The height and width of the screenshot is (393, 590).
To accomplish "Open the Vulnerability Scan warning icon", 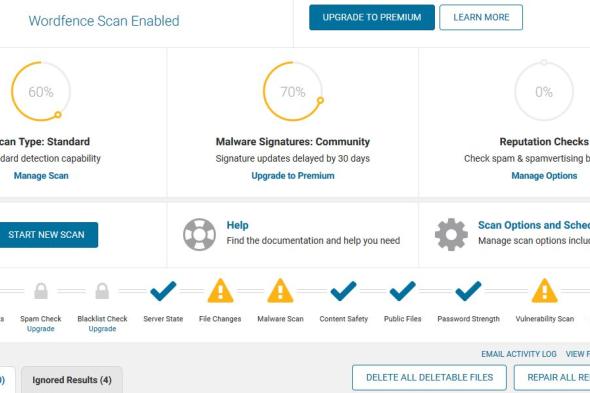I will click(x=544, y=291).
